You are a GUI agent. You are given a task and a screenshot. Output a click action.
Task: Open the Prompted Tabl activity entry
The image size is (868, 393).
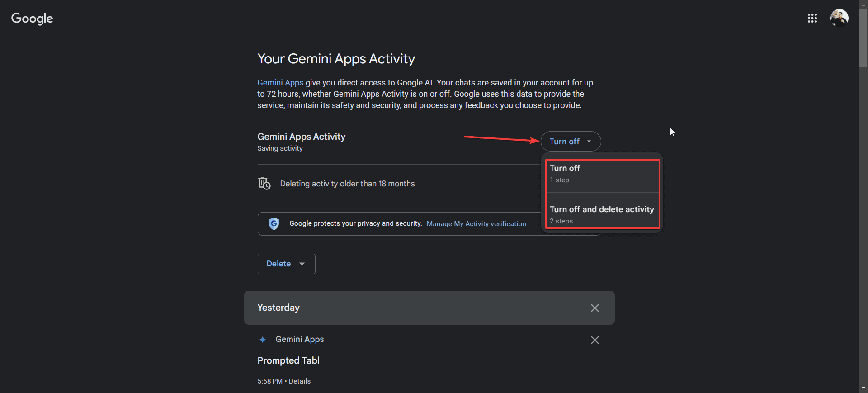point(288,360)
